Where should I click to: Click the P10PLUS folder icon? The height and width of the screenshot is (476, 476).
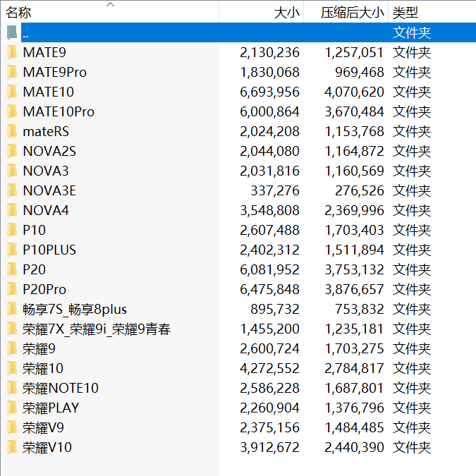point(12,250)
